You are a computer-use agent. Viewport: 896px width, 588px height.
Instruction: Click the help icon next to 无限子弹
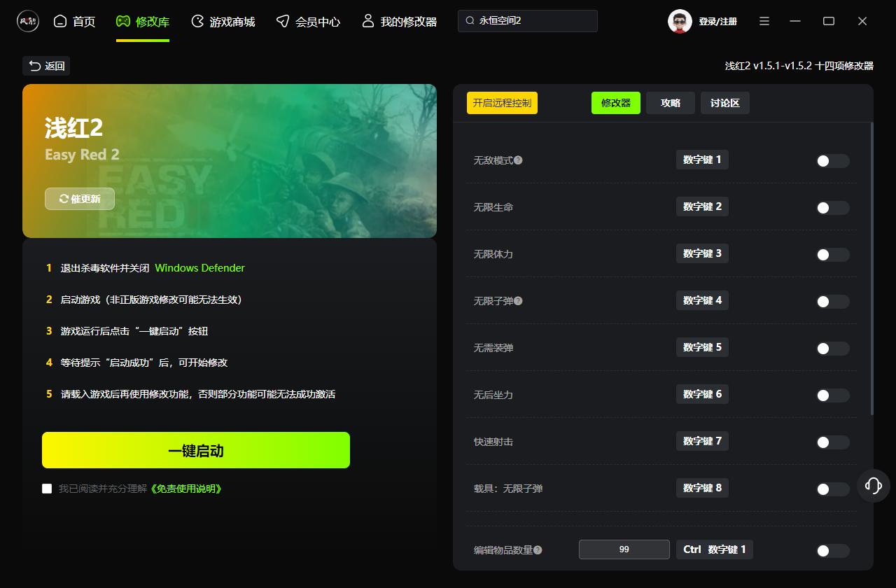pyautogui.click(x=518, y=301)
